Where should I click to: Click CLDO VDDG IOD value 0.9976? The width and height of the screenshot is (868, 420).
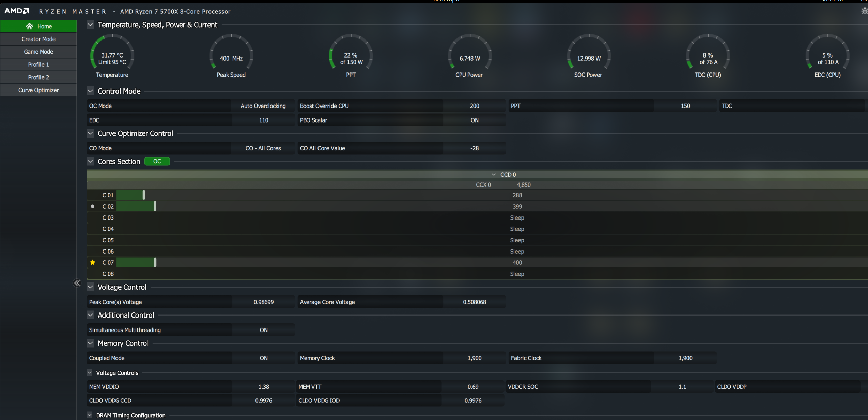click(473, 400)
